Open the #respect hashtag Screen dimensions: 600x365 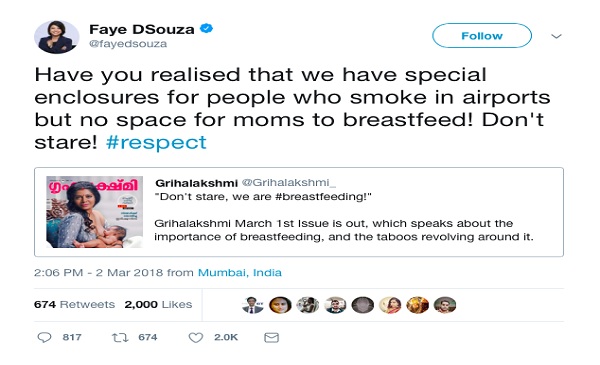(156, 142)
